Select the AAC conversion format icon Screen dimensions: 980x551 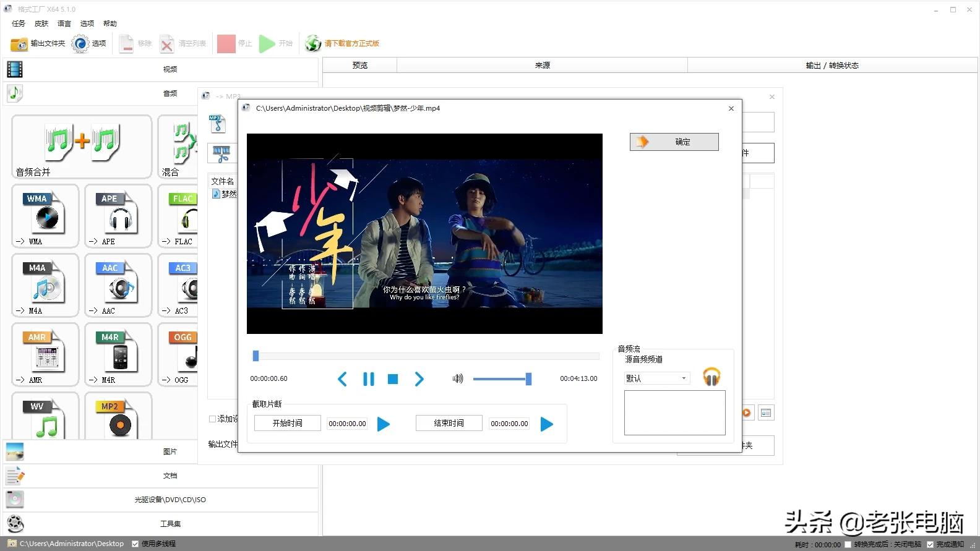point(118,285)
